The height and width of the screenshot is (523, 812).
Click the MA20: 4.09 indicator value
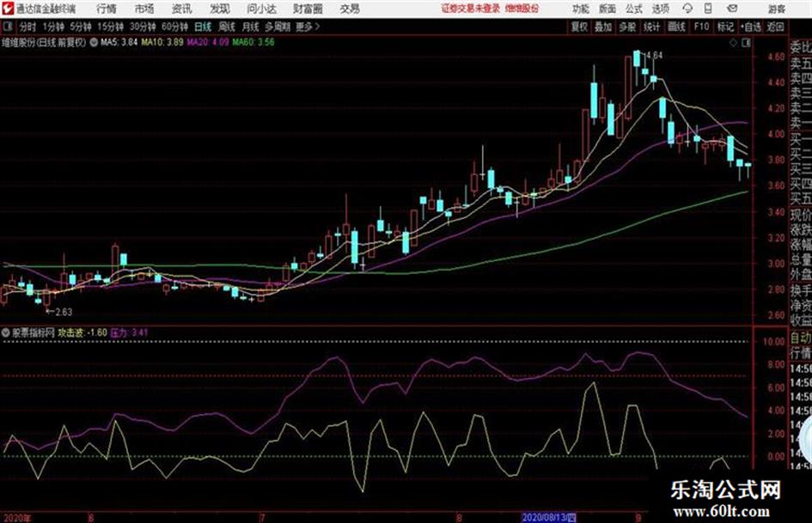click(208, 42)
